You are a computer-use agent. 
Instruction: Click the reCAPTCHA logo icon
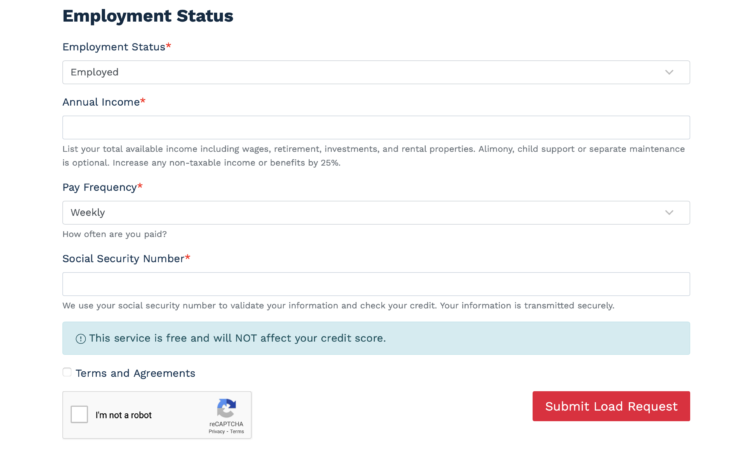226,408
